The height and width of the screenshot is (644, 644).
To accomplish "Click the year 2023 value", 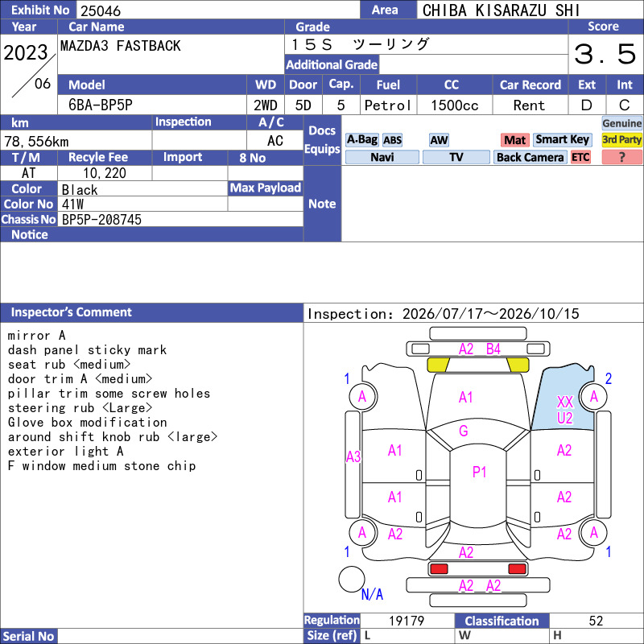I will coord(26,52).
